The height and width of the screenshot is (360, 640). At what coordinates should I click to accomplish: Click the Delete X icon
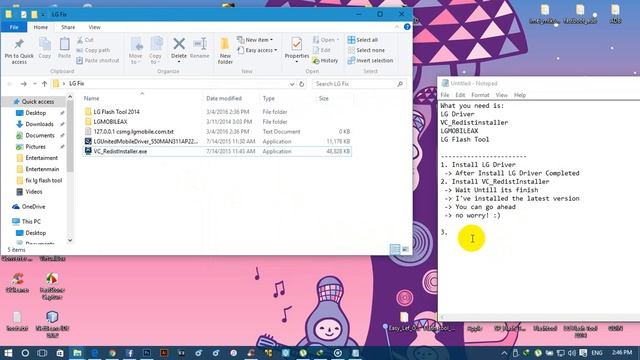[179, 43]
